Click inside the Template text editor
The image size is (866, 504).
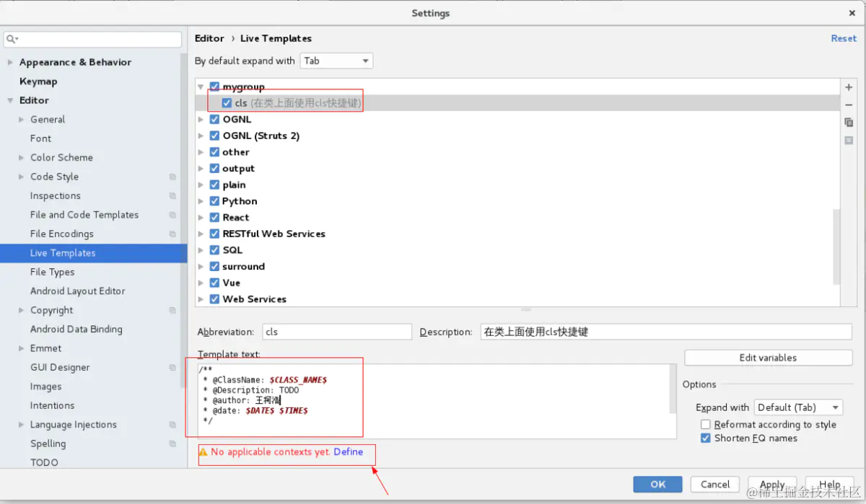point(437,401)
